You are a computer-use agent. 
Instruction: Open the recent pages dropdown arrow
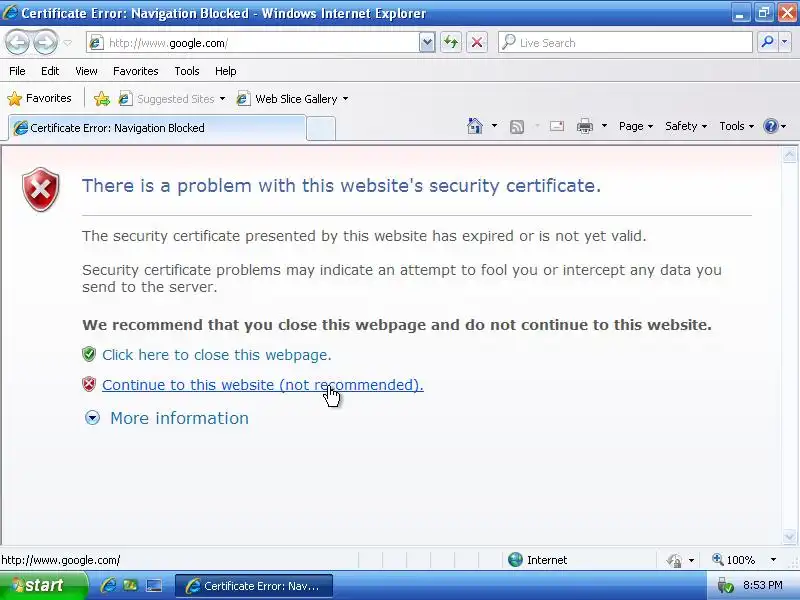point(67,43)
